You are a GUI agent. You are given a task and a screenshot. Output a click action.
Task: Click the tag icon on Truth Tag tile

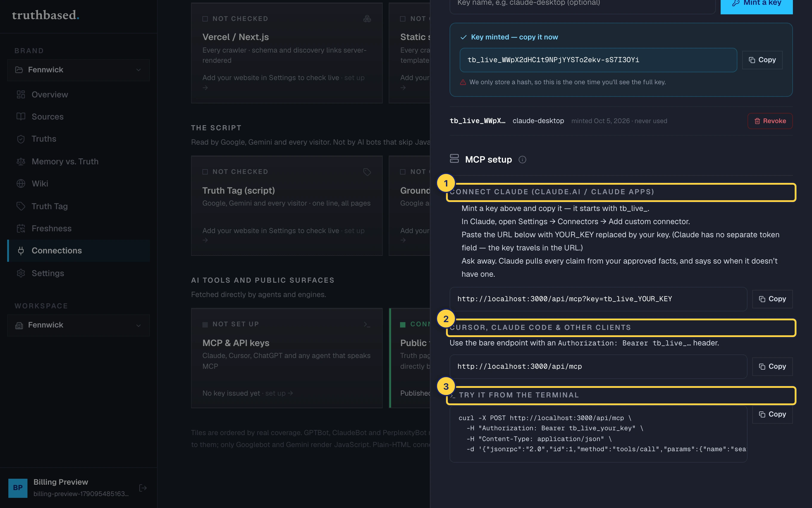367,172
